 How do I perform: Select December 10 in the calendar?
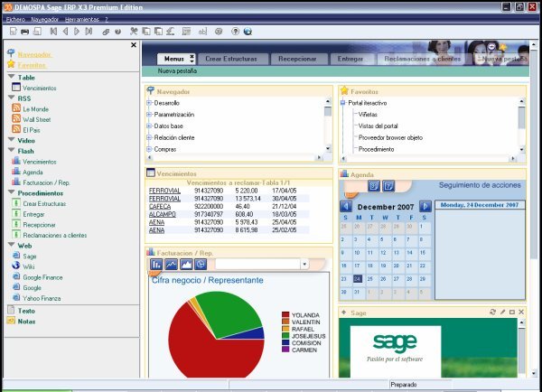357,253
